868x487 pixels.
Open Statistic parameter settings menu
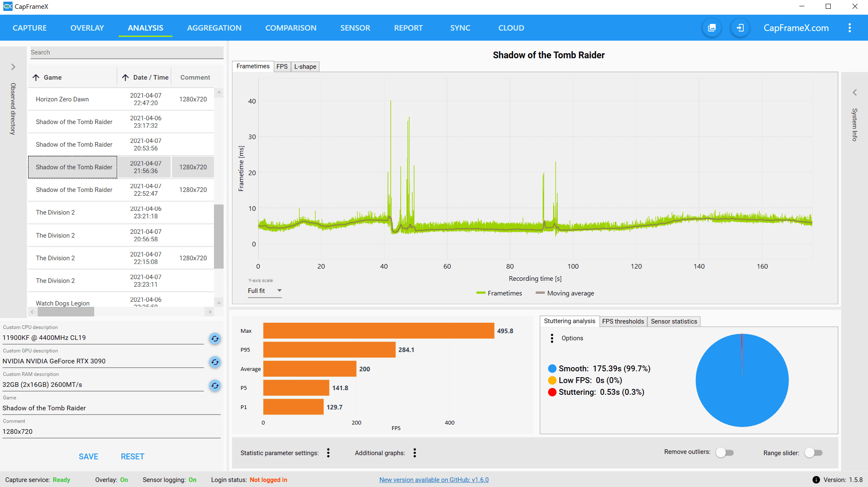click(328, 453)
